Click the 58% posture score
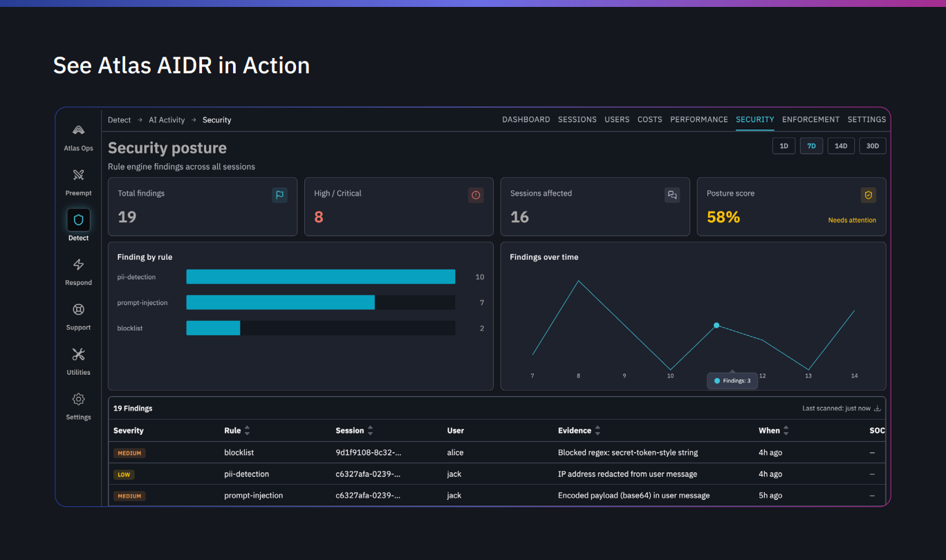This screenshot has height=560, width=946. (723, 217)
